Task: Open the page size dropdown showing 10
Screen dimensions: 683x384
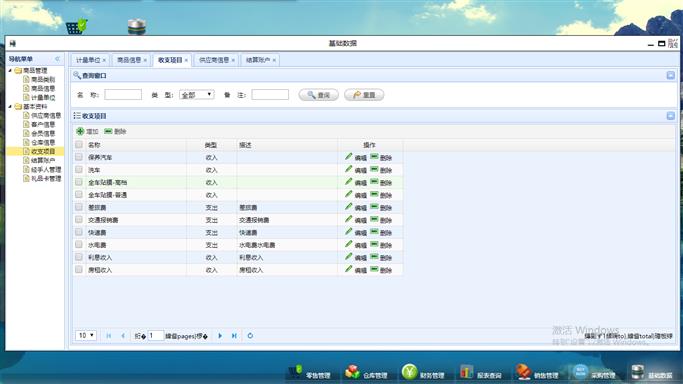Action: coord(86,335)
